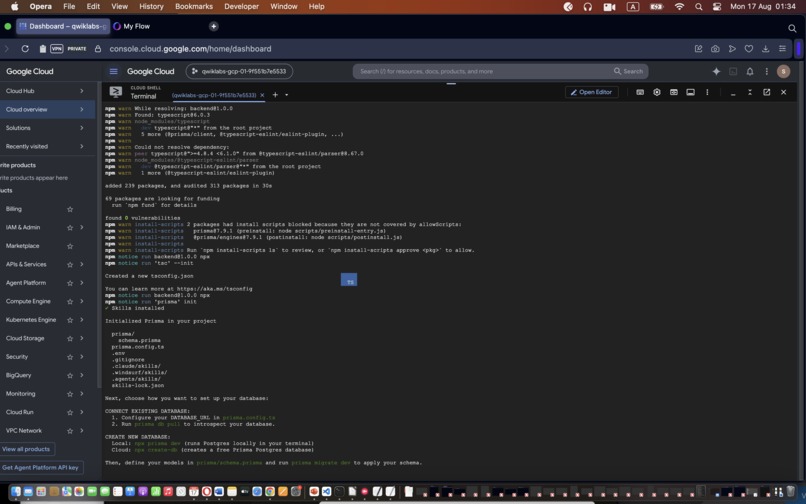Pin Billing with its star icon
Image resolution: width=806 pixels, height=504 pixels.
(70, 209)
